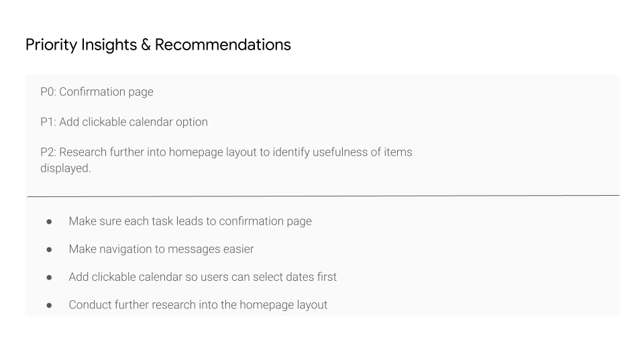Viewport: 644px width, 362px height.
Task: Select the horizontal divider line between sections
Action: click(x=323, y=196)
